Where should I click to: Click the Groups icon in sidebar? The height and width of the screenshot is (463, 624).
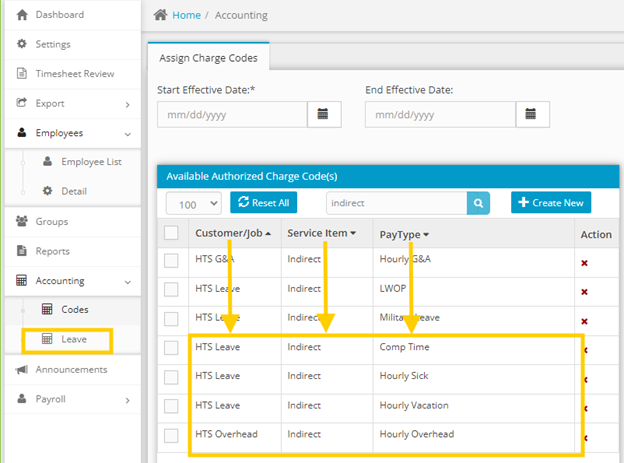[23, 221]
